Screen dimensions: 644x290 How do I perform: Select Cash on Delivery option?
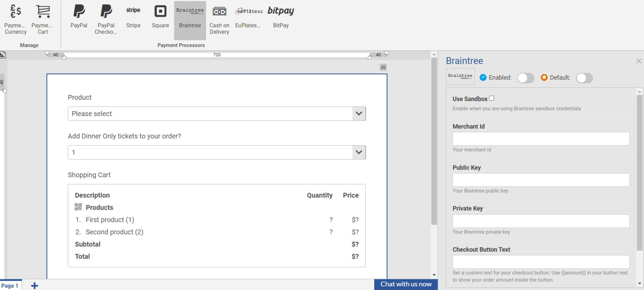(x=219, y=20)
